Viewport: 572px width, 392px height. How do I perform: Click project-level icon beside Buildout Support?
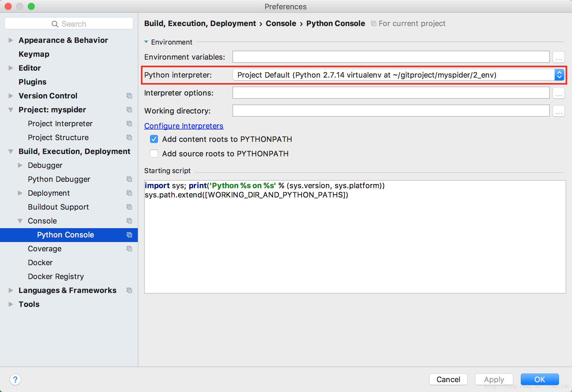129,207
